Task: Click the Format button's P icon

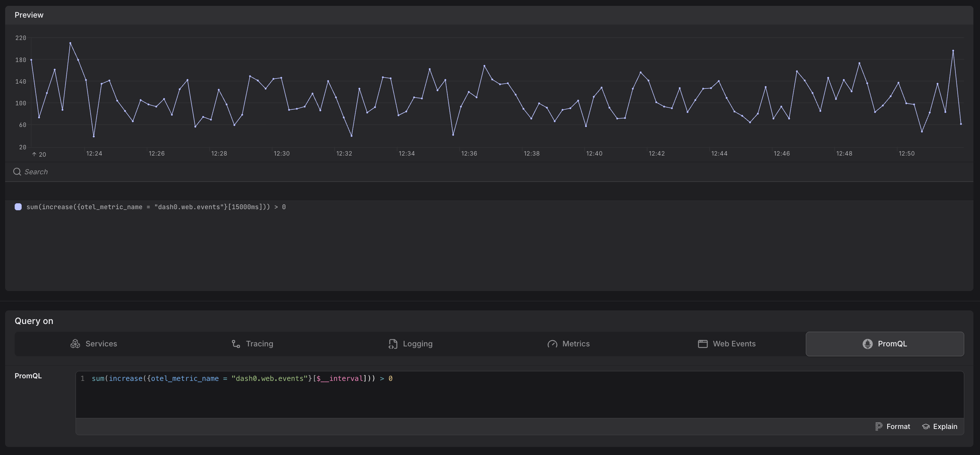Action: pos(878,426)
